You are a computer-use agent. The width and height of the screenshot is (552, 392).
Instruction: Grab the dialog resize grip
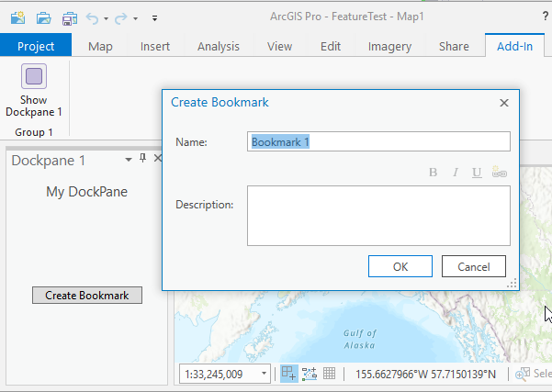point(513,284)
